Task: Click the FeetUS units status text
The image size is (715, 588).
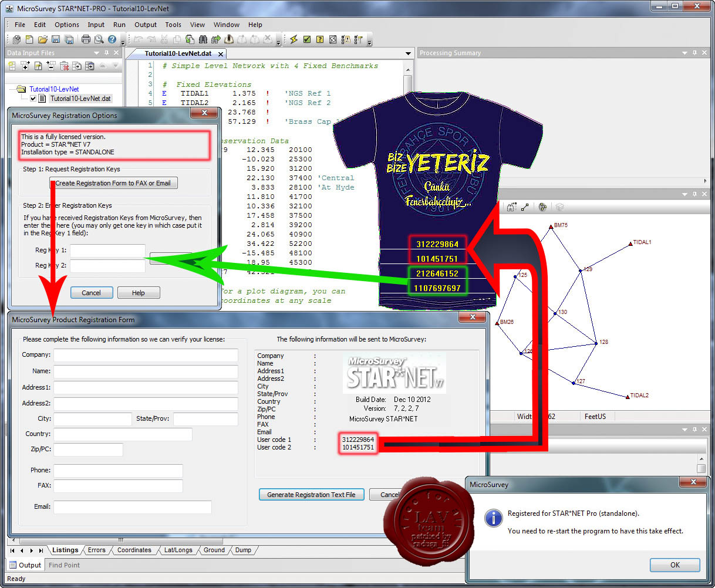Action: tap(595, 416)
